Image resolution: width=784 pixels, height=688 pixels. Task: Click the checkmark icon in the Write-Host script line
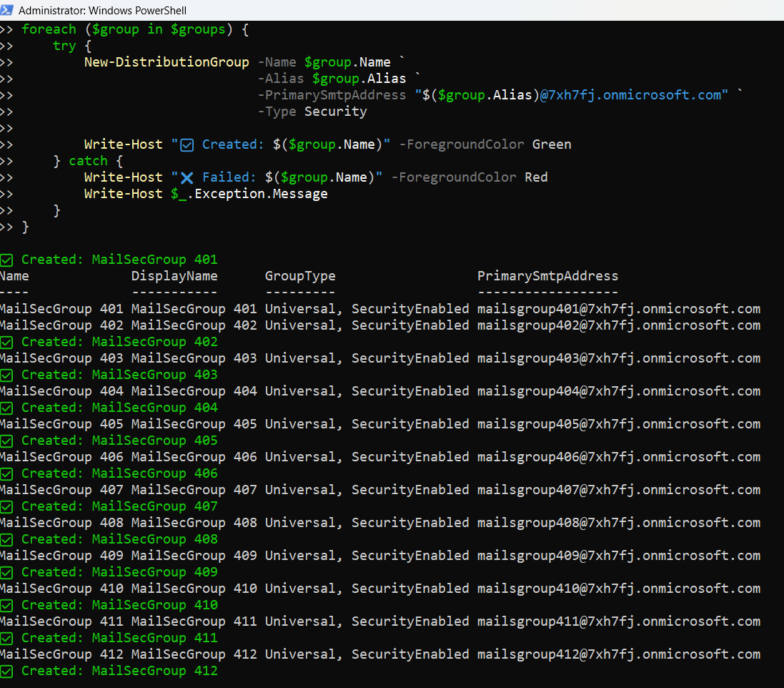pyautogui.click(x=187, y=145)
